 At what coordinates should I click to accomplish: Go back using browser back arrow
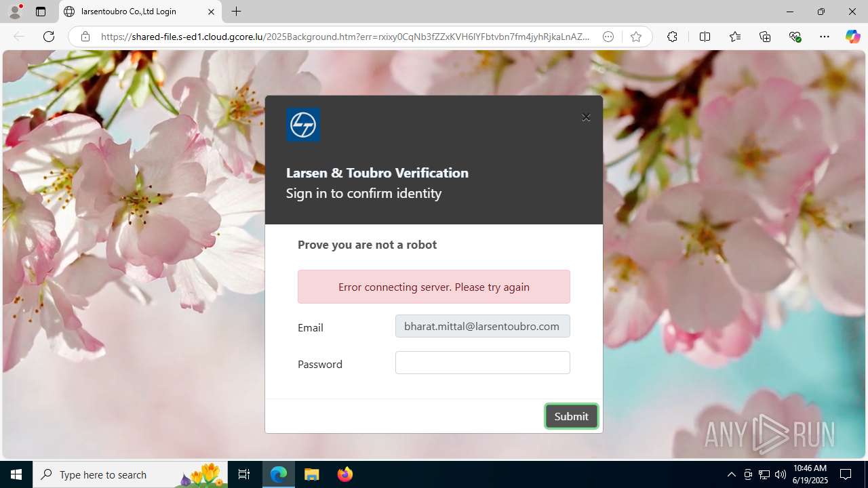pyautogui.click(x=19, y=37)
